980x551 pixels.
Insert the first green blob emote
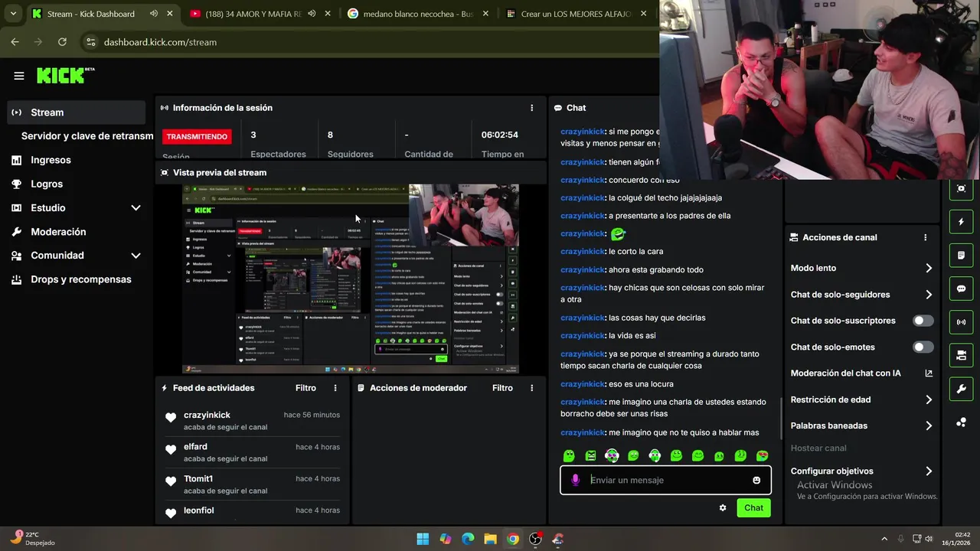coord(569,455)
